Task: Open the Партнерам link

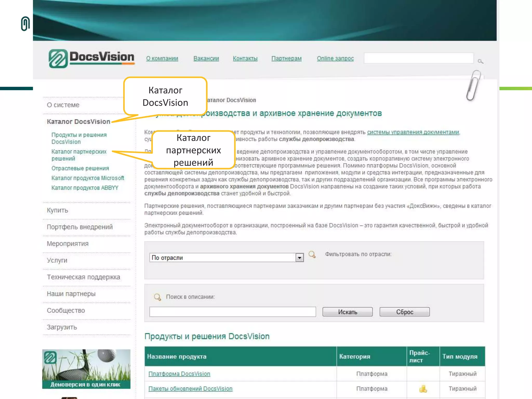Action: point(287,58)
